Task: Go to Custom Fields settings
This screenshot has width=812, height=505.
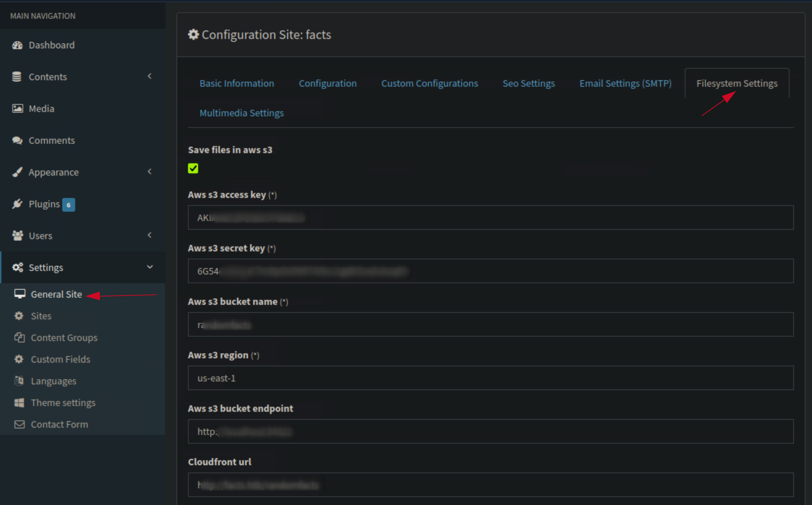Action: point(60,359)
